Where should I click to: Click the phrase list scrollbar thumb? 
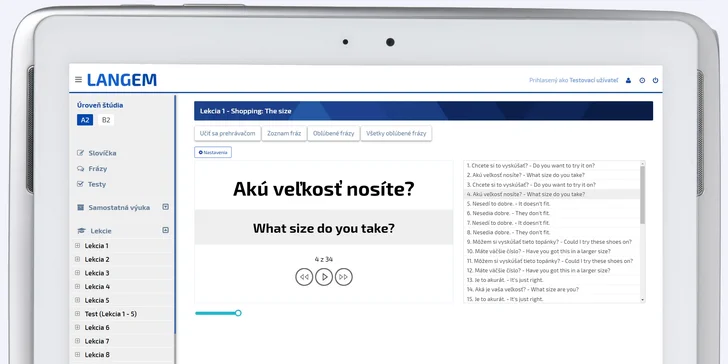coord(643,195)
